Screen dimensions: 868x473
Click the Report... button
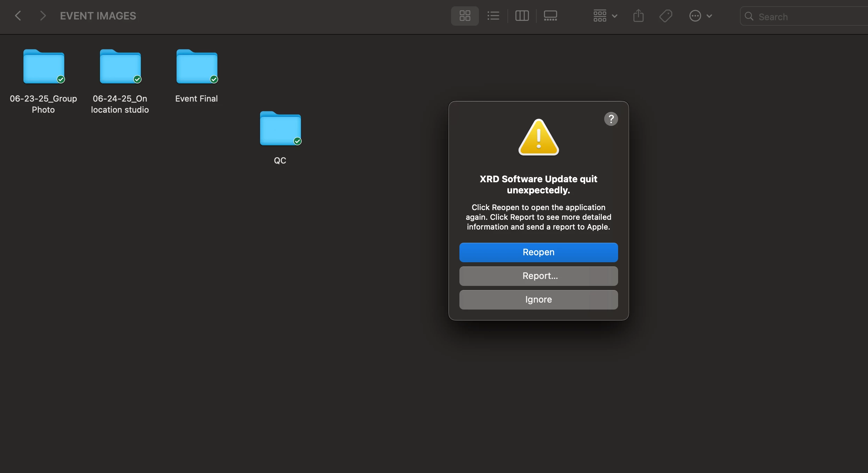pyautogui.click(x=538, y=276)
